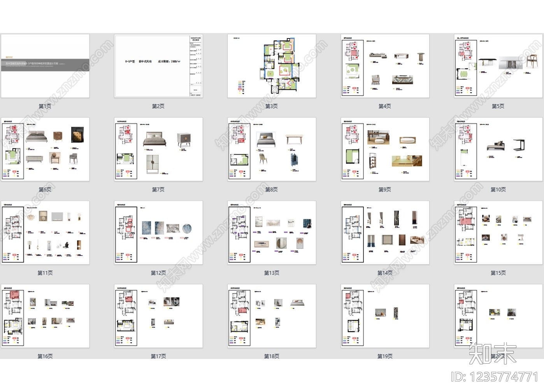This screenshot has width=544, height=392.
Task: Select the page 10 thumbnail
Action: (x=498, y=149)
